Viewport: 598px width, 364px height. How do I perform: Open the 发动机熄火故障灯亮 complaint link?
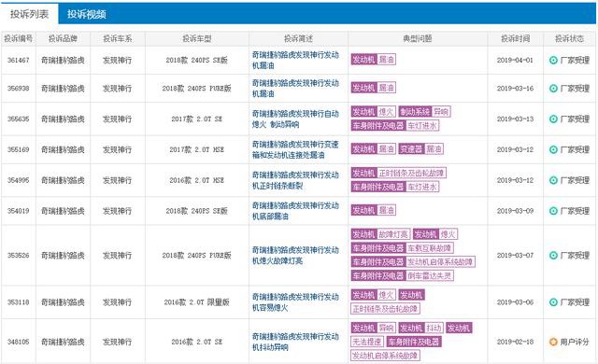coord(295,255)
